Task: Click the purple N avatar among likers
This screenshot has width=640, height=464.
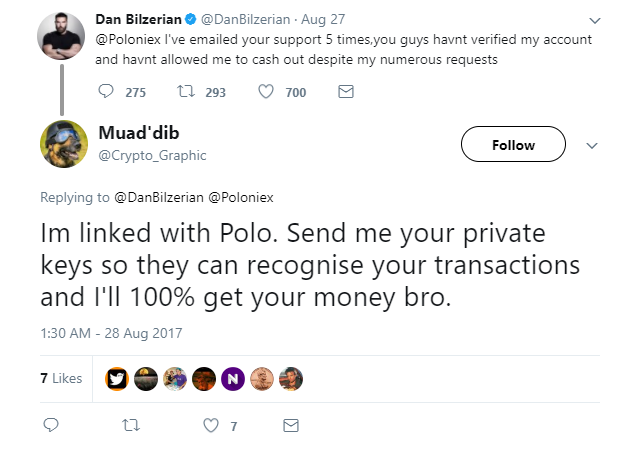Action: [233, 378]
